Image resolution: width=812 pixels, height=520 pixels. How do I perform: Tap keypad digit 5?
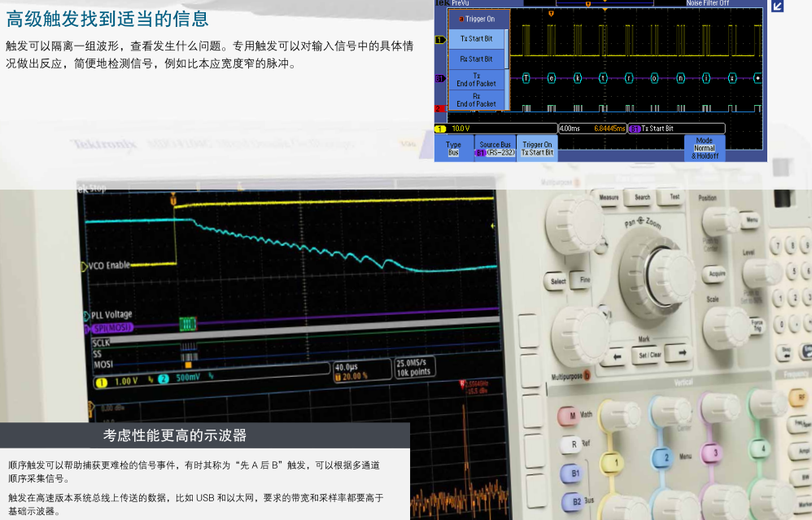tap(793, 270)
